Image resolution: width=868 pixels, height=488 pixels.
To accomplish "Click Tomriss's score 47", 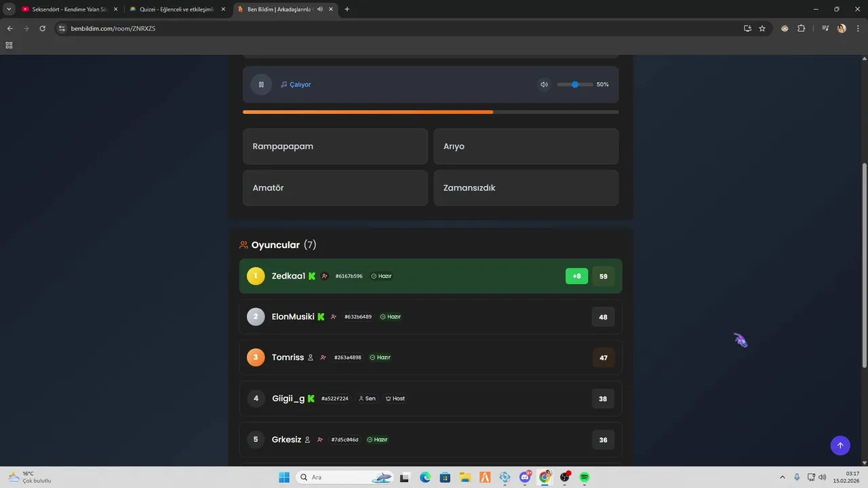I will point(604,358).
